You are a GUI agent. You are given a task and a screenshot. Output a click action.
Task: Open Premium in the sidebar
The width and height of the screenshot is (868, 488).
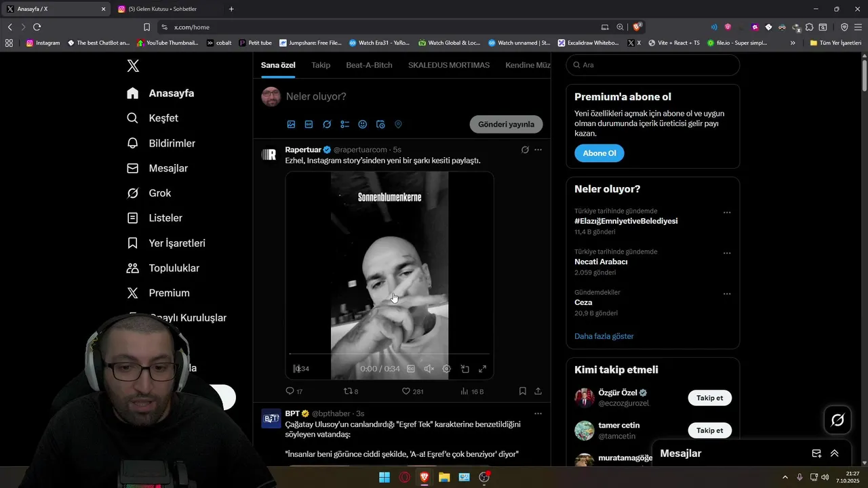pyautogui.click(x=159, y=293)
